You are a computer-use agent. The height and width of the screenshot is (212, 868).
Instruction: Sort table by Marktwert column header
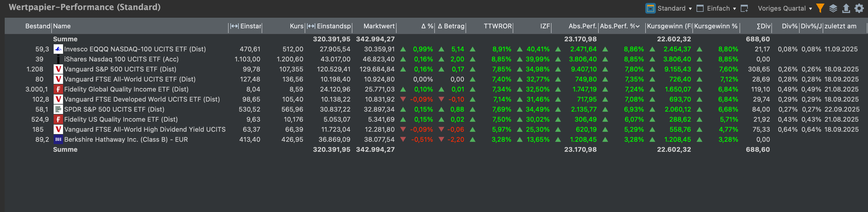pos(379,26)
